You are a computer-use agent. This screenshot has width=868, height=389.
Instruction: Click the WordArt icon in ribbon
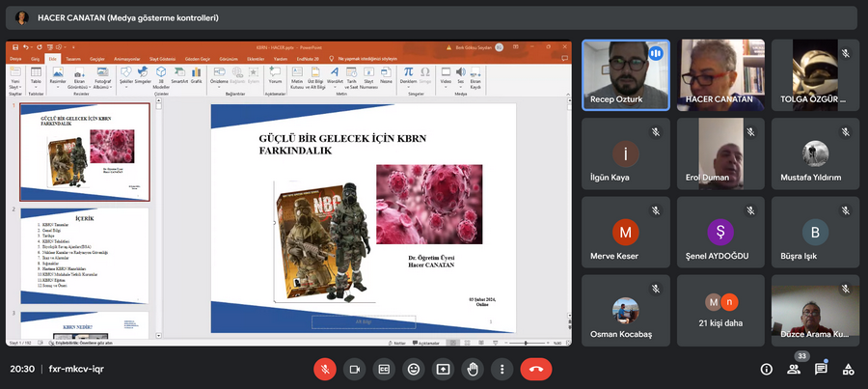(335, 77)
